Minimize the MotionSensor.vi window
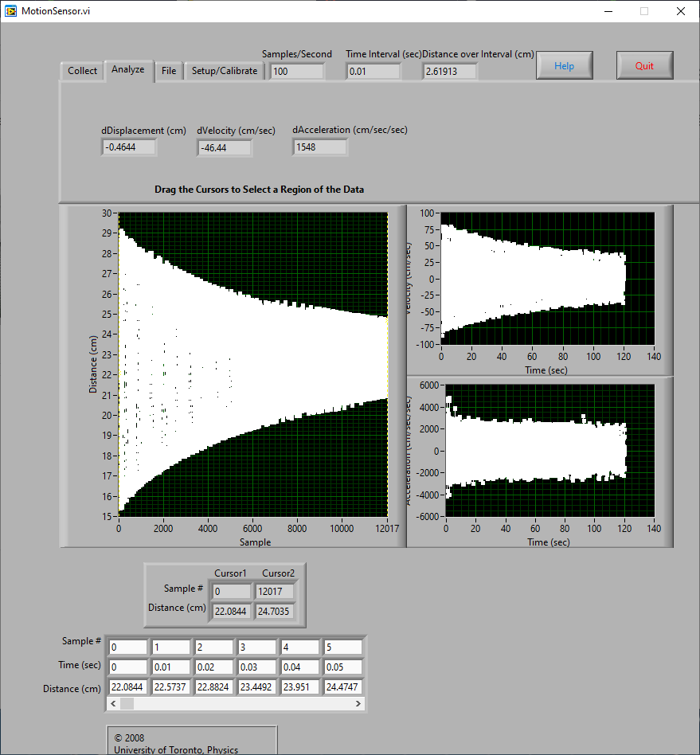The height and width of the screenshot is (755, 700). point(608,11)
